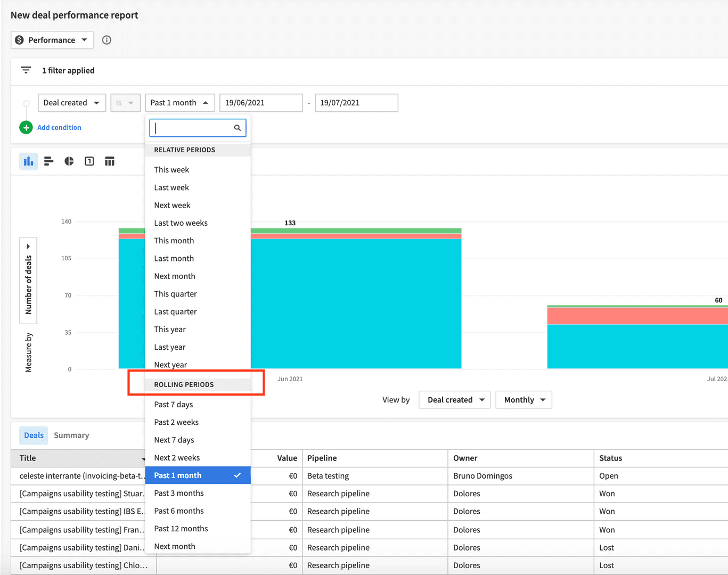Click the Title column sort arrow
The image size is (728, 575).
[x=143, y=458]
